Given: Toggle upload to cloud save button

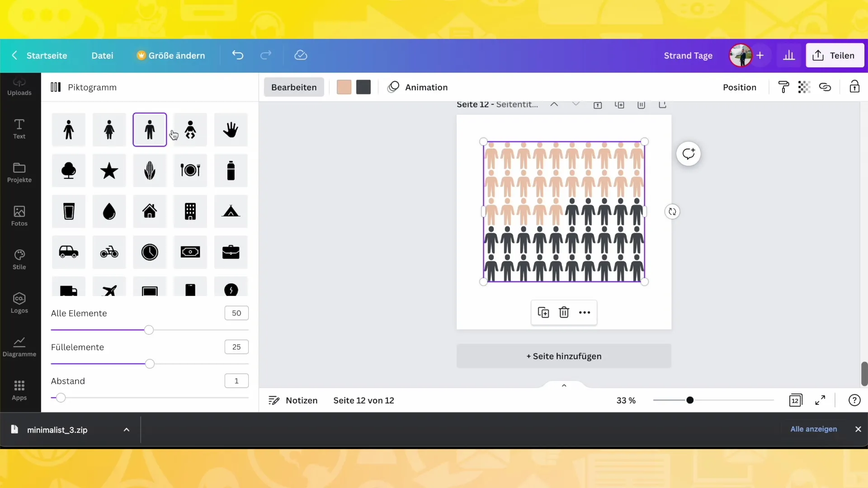Looking at the screenshot, I should [301, 56].
